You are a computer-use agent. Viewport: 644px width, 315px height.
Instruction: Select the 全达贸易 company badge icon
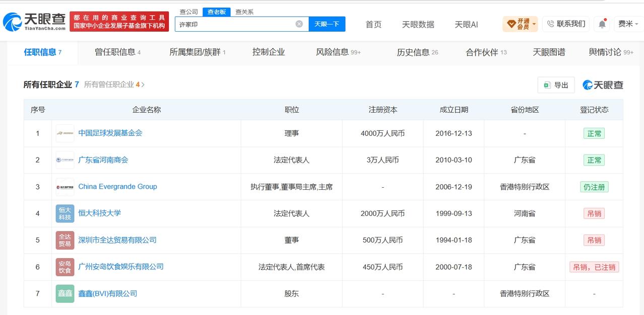point(65,240)
